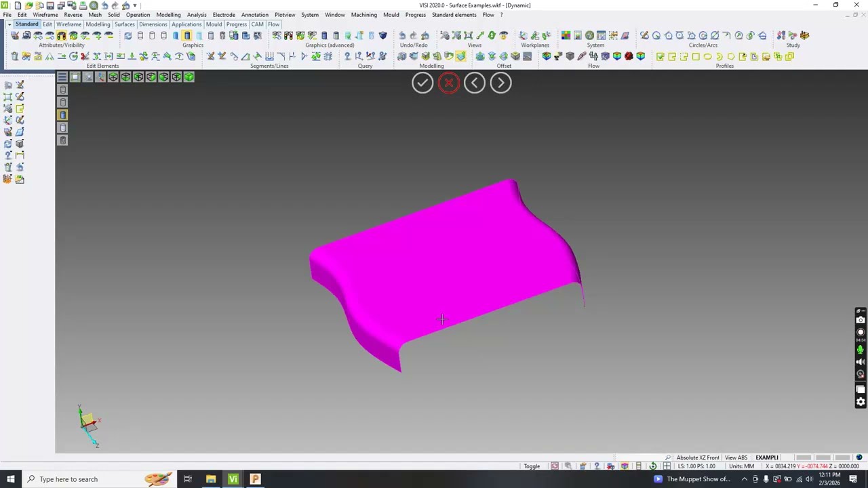This screenshot has width=868, height=488.
Task: Click the X Y Z coordinates readout
Action: (x=812, y=466)
